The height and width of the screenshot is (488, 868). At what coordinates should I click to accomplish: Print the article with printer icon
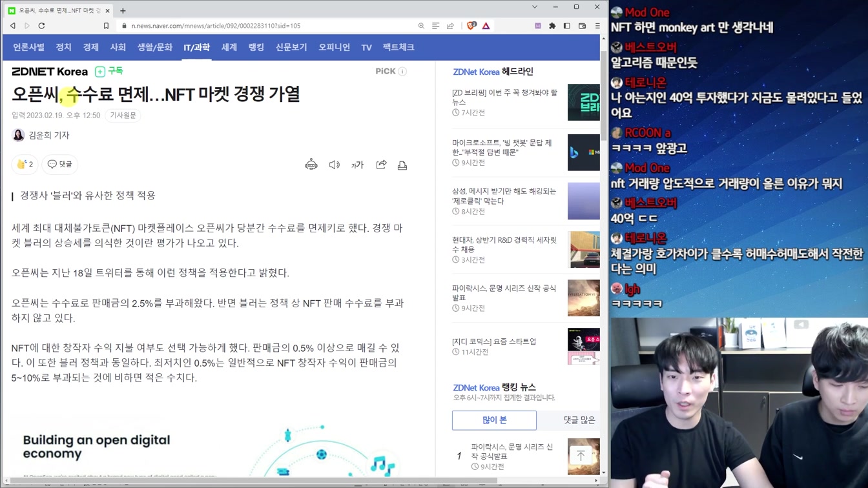point(402,165)
